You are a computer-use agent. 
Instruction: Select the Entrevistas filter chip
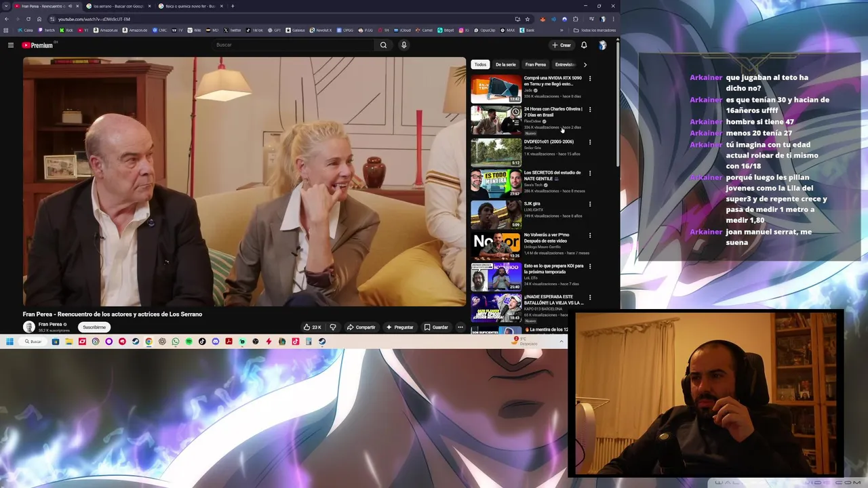[565, 64]
